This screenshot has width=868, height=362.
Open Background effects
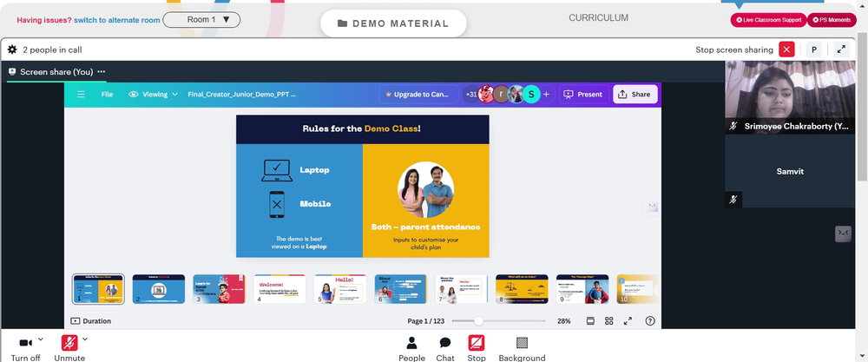coord(522,349)
